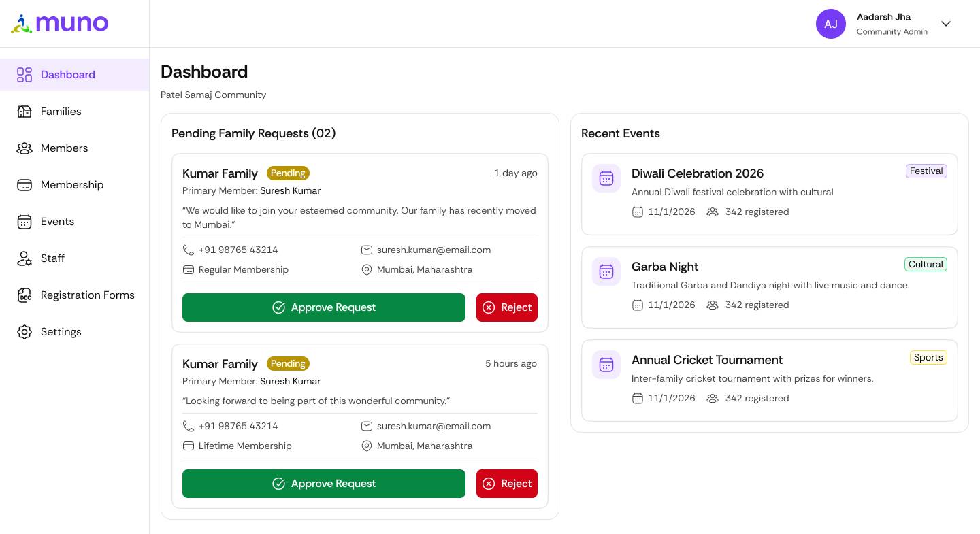The width and height of the screenshot is (980, 534).
Task: Click the Patel Samaj Community subtitle
Action: tap(214, 95)
